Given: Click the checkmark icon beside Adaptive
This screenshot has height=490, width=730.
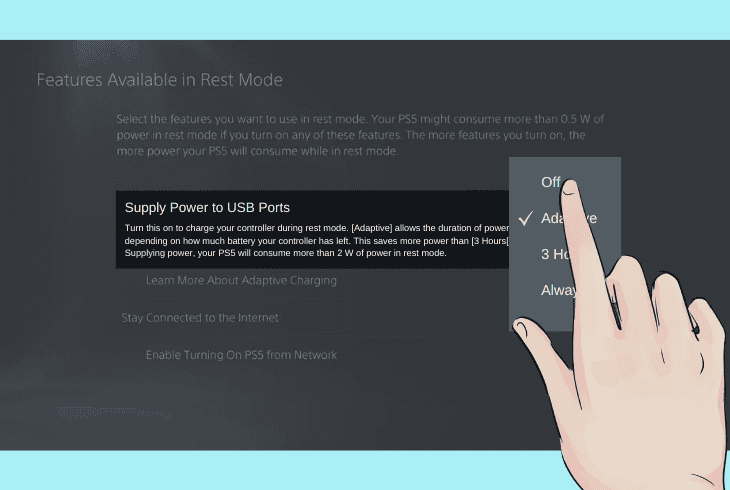Looking at the screenshot, I should tap(526, 218).
